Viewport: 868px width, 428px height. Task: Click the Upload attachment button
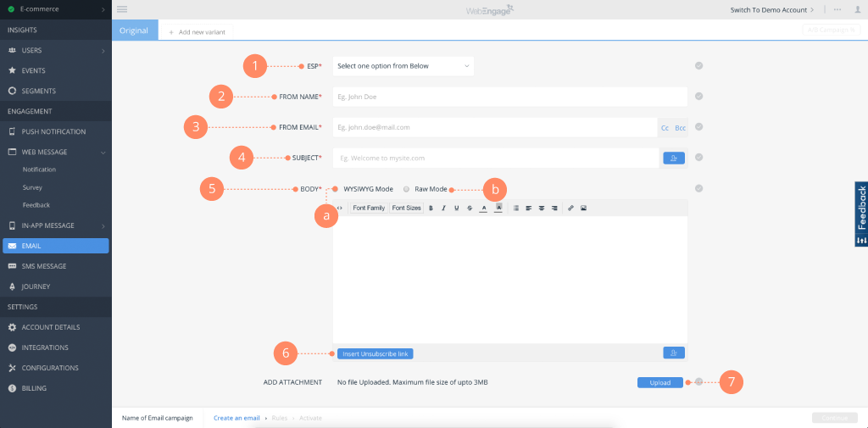click(x=659, y=382)
